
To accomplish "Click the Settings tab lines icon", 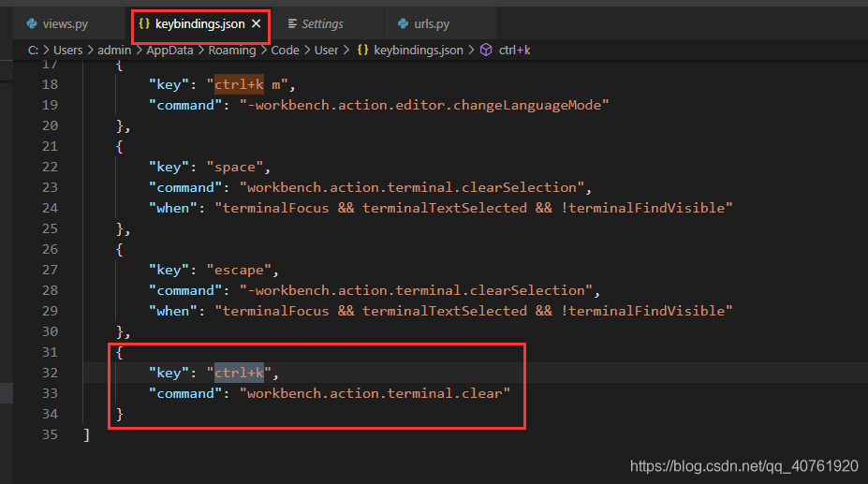I will (292, 23).
